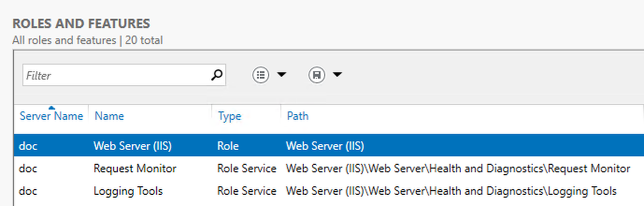Toggle the Server Name sort arrow indicator
This screenshot has height=206, width=644.
51,108
